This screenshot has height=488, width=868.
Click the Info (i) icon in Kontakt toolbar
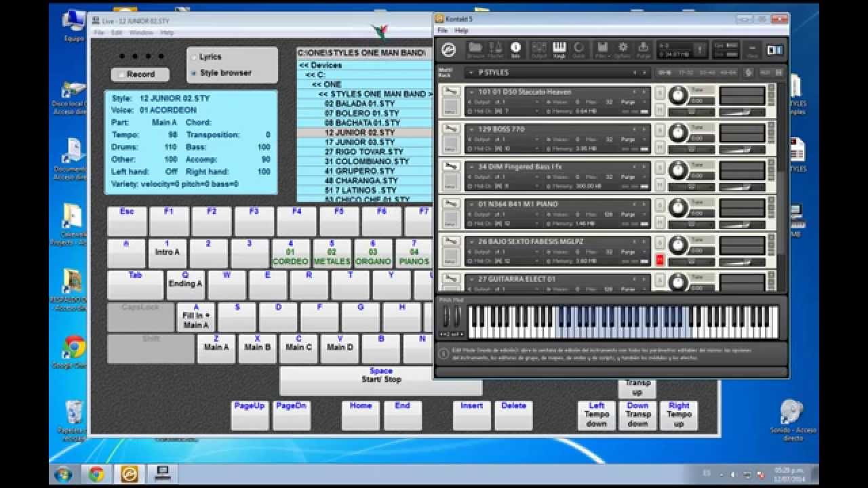pos(515,49)
